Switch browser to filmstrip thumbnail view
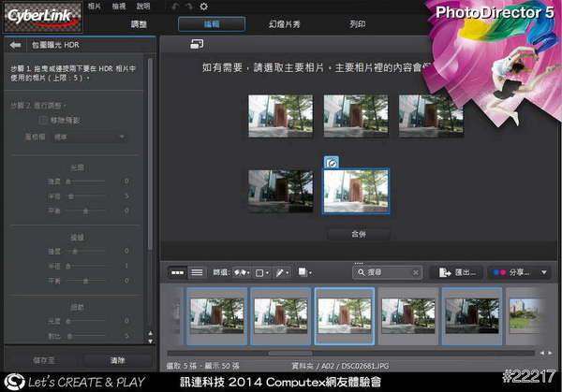 click(177, 272)
